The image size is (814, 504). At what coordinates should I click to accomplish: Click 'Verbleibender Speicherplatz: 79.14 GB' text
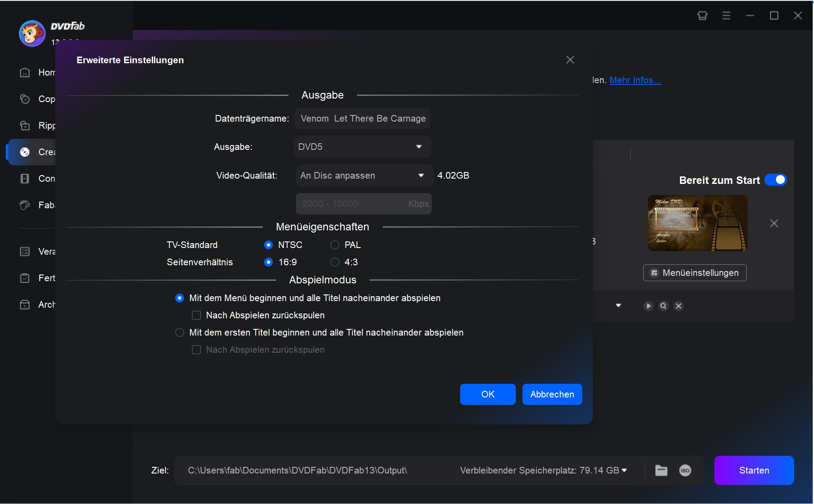point(540,470)
